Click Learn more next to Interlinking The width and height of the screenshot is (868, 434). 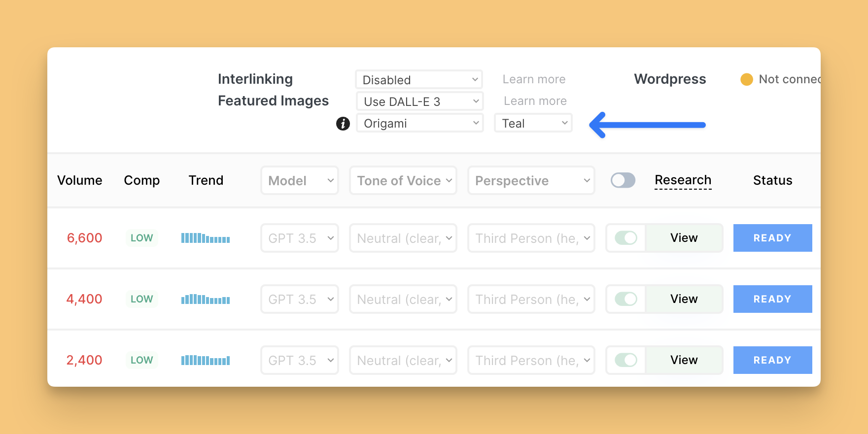click(x=534, y=79)
